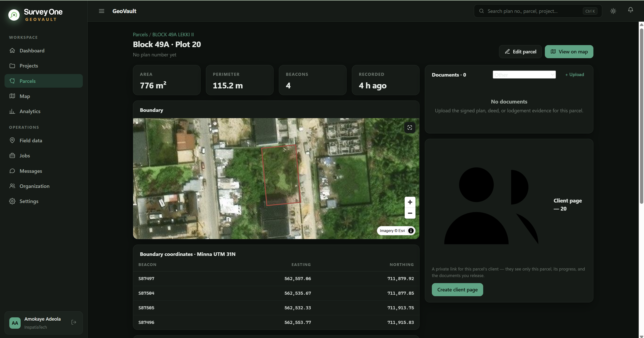The height and width of the screenshot is (338, 644).
Task: Open Dashboard from sidebar
Action: 44,51
